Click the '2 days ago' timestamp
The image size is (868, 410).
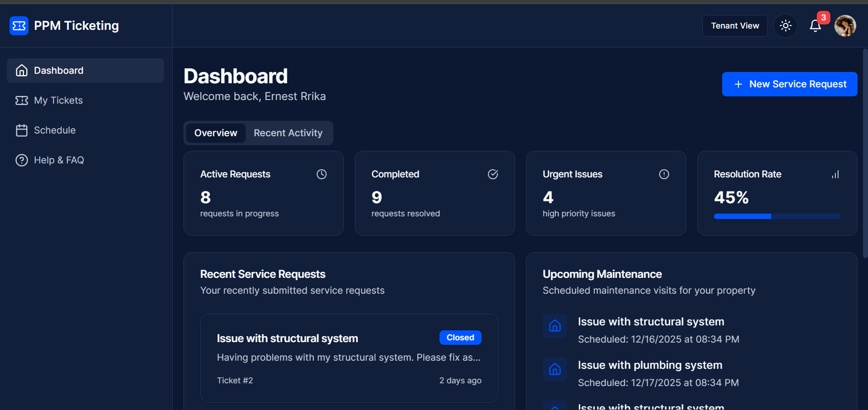click(460, 381)
